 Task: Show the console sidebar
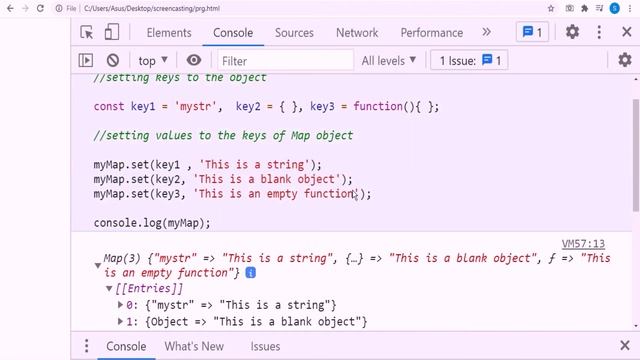86,60
